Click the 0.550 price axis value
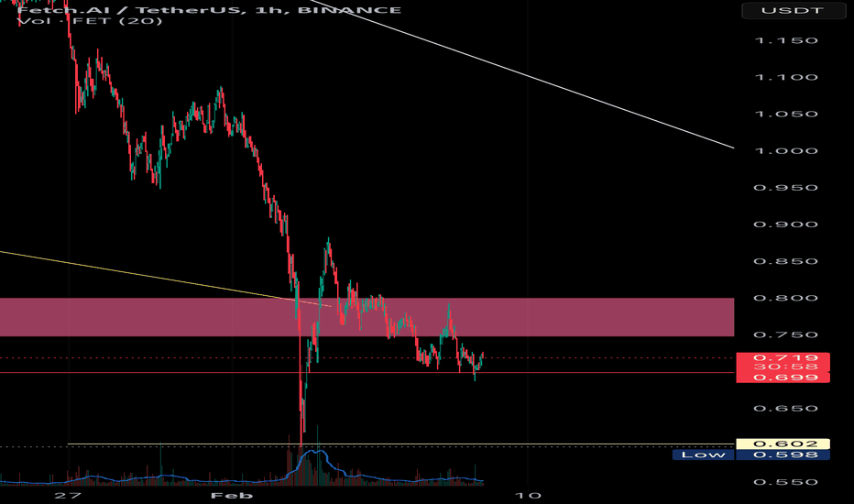Image resolution: width=854 pixels, height=504 pixels. pyautogui.click(x=786, y=482)
